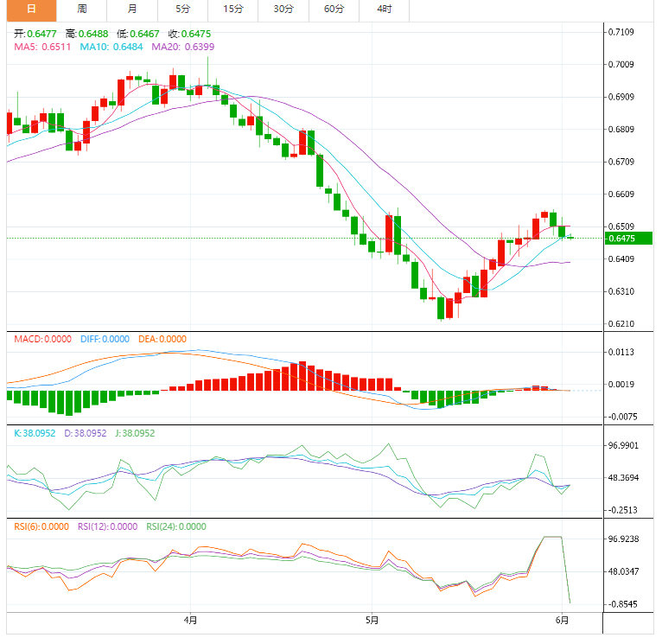Click the 高:0.6488 high price value
Viewport: 662px width, 644px height.
87,34
